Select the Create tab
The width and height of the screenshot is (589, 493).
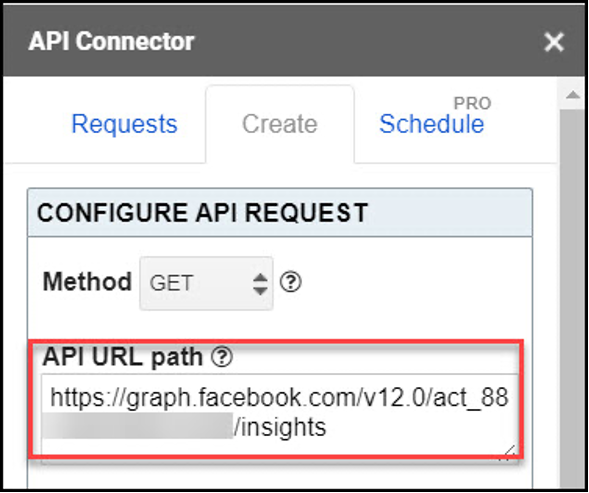tap(280, 124)
